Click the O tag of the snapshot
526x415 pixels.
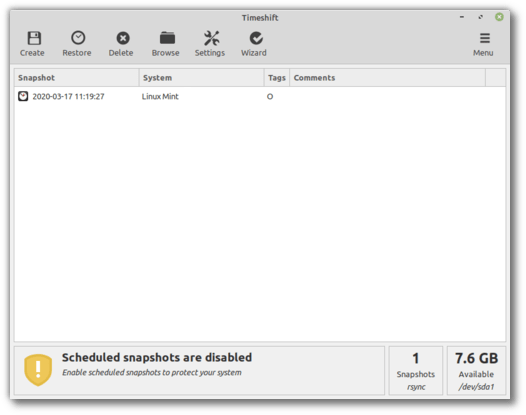(x=270, y=97)
